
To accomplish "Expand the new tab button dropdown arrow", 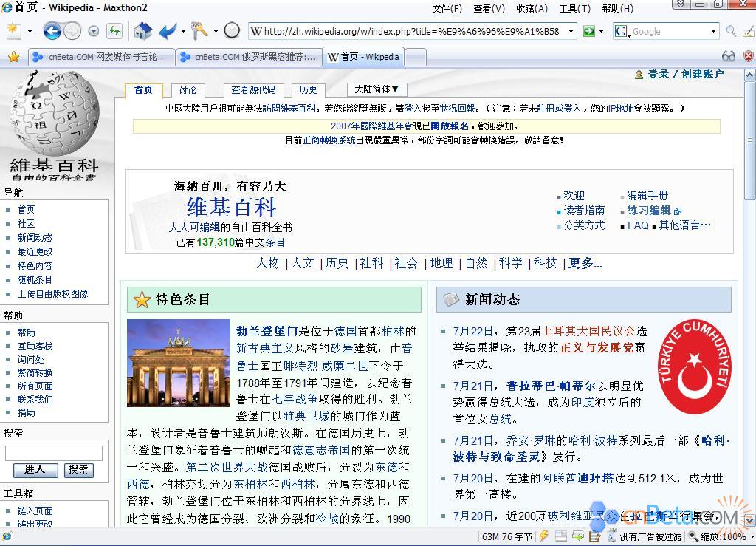I will (30, 32).
